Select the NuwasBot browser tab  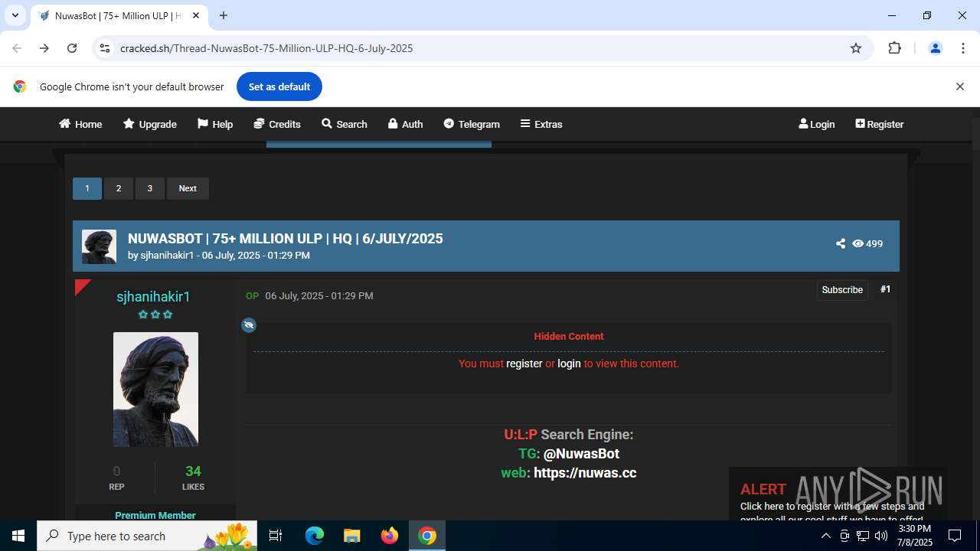click(x=119, y=15)
